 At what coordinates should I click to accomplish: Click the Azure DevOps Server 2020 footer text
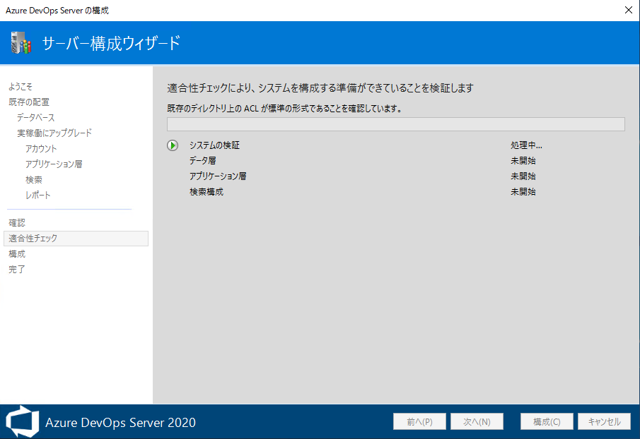[120, 422]
